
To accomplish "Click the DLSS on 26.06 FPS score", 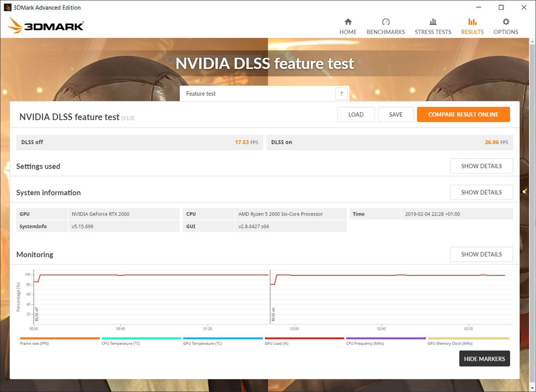I will pyautogui.click(x=390, y=142).
